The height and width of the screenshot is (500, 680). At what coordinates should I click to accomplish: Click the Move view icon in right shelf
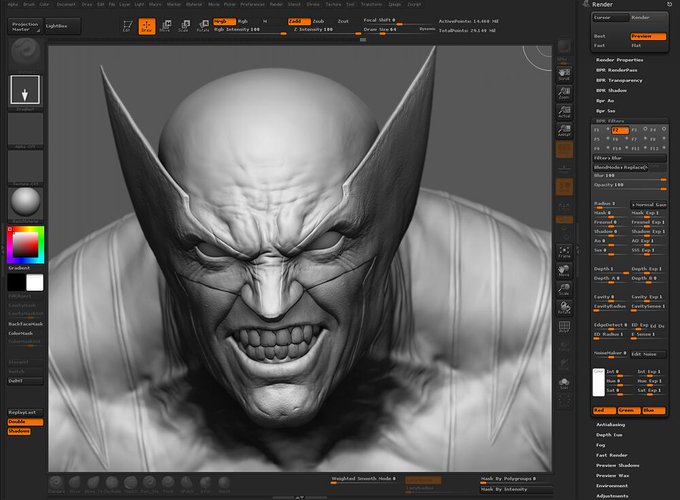(564, 270)
